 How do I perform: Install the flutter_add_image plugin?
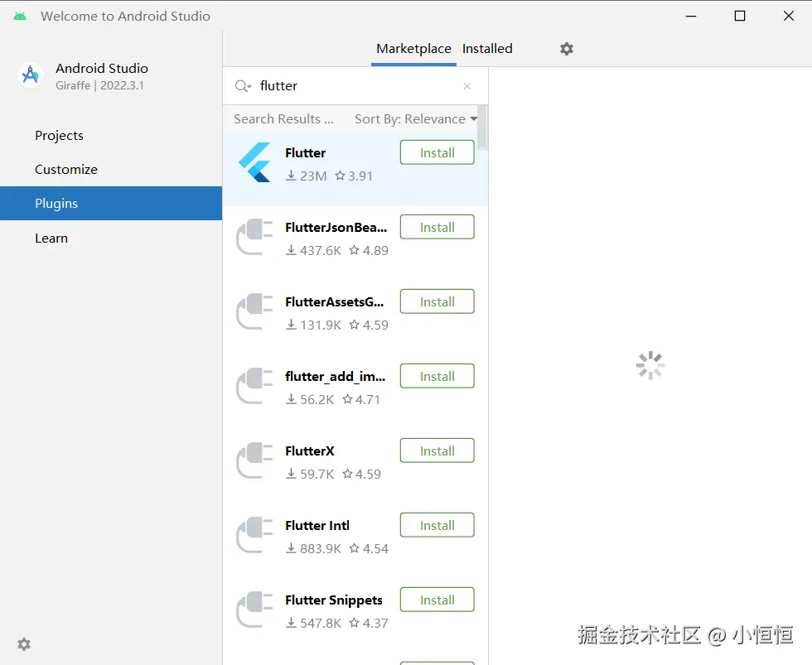(x=437, y=376)
